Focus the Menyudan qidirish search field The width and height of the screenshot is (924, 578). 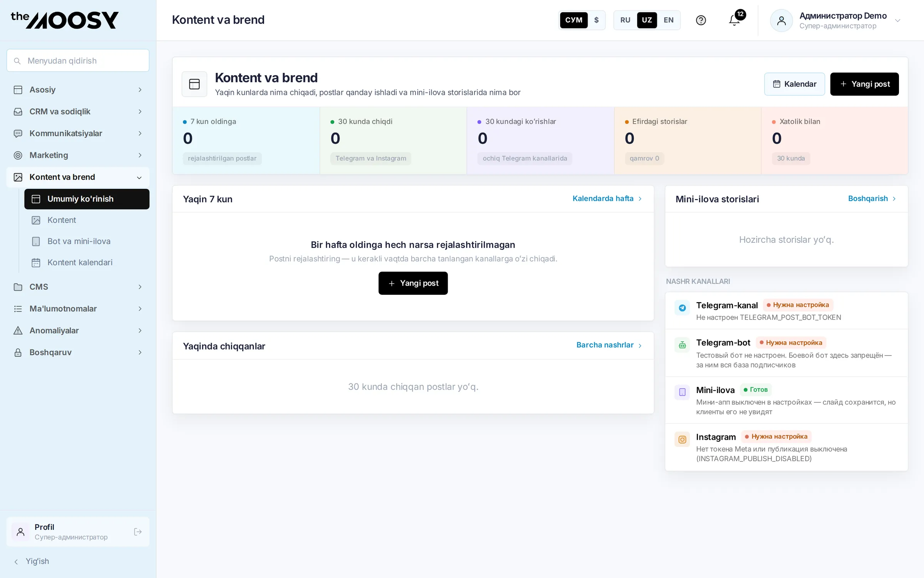click(78, 60)
